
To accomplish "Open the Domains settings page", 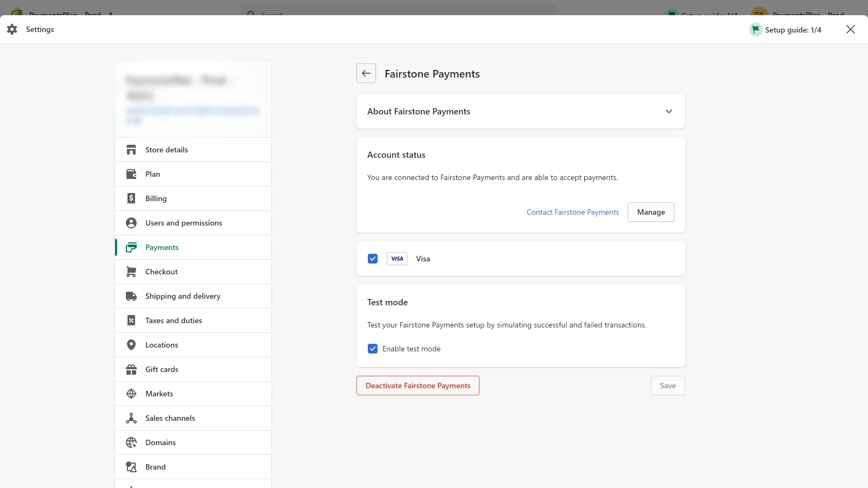I will pyautogui.click(x=193, y=442).
